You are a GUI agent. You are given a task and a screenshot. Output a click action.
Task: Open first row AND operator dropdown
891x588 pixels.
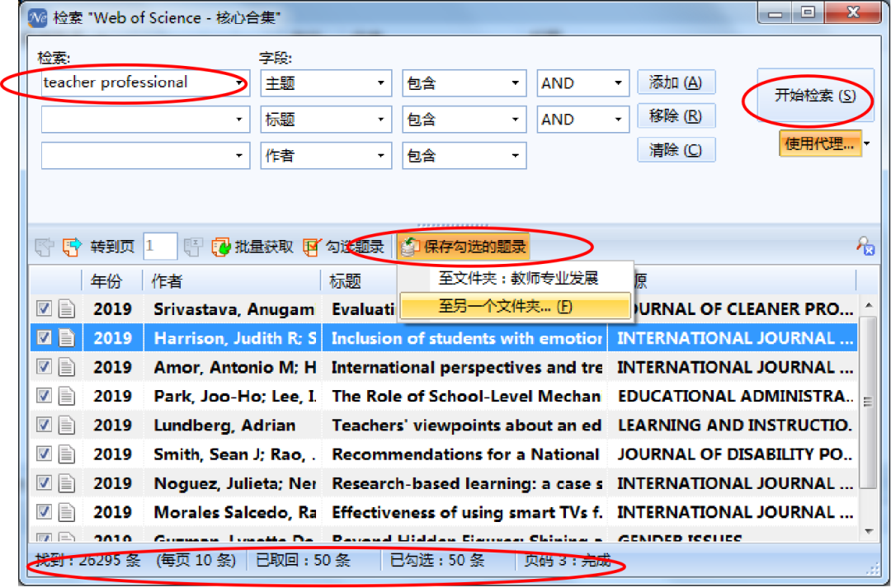(x=583, y=83)
